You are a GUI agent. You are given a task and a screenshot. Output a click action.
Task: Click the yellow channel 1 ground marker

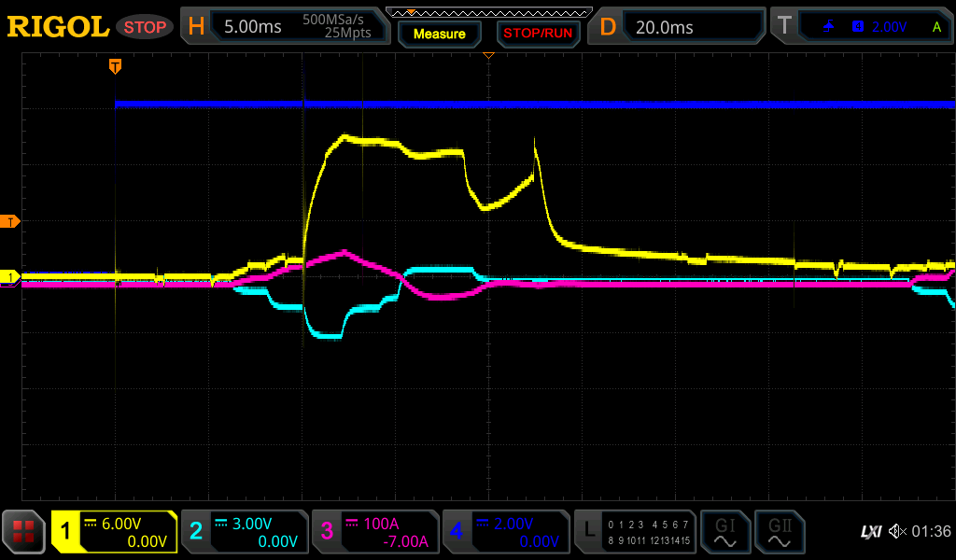click(x=10, y=277)
